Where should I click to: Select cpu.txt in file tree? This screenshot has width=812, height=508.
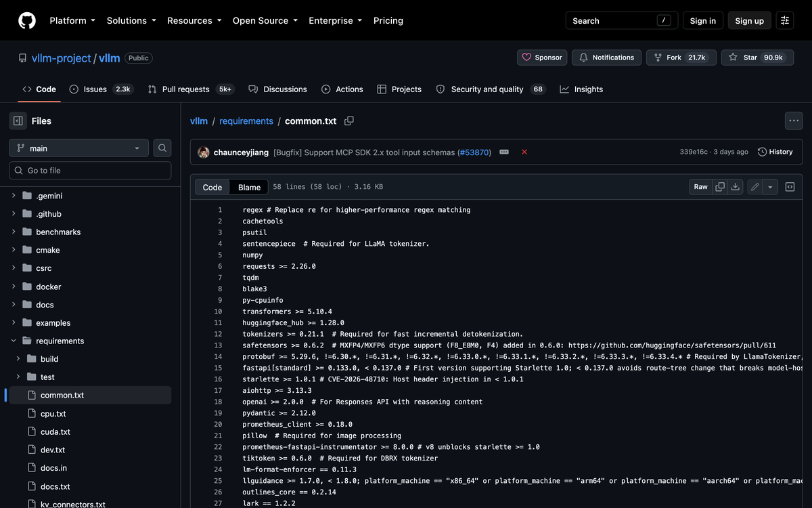click(53, 413)
